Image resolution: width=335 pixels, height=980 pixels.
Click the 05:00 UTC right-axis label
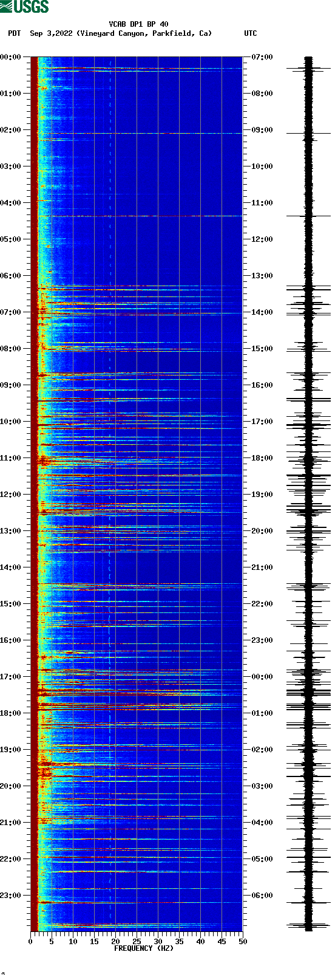pos(262,859)
